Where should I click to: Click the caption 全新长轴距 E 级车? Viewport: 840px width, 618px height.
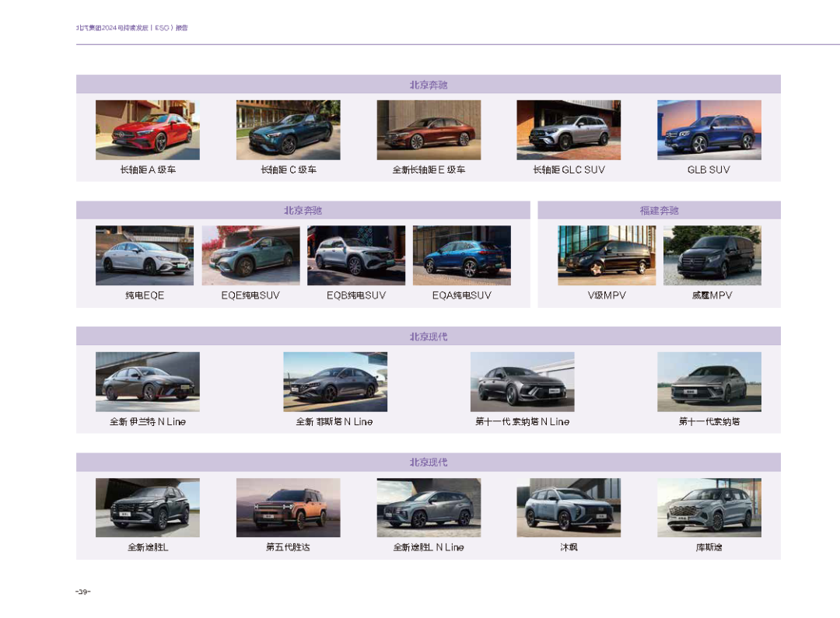point(429,169)
